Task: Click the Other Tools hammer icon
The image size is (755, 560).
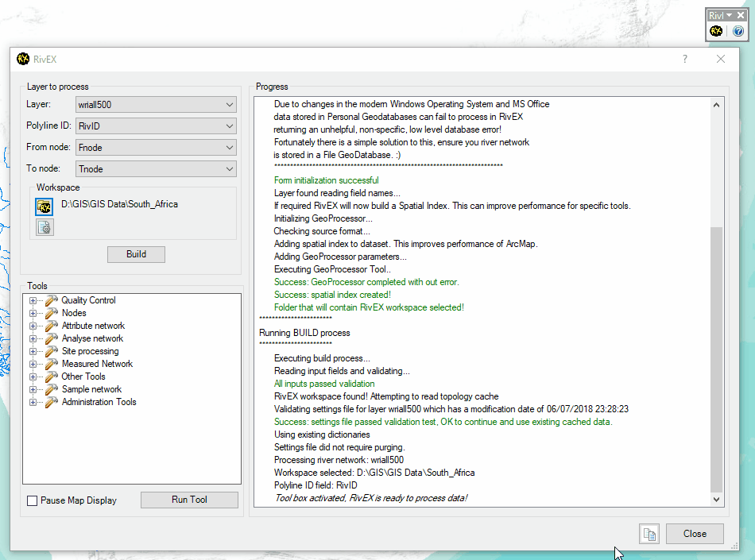Action: (x=52, y=377)
